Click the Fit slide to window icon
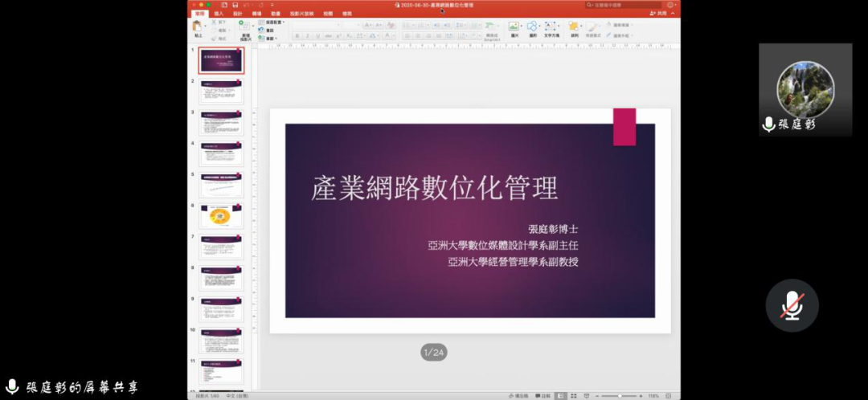The height and width of the screenshot is (400, 868). 668,395
